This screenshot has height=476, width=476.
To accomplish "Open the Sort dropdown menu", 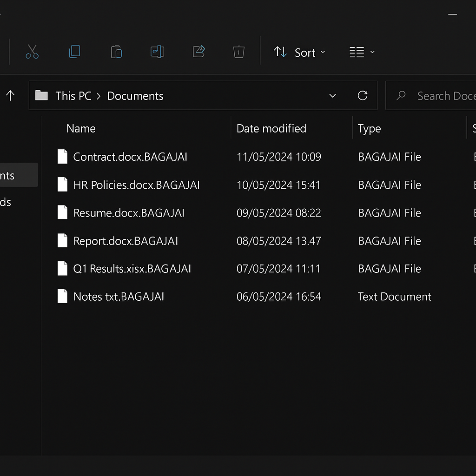I will (x=299, y=53).
